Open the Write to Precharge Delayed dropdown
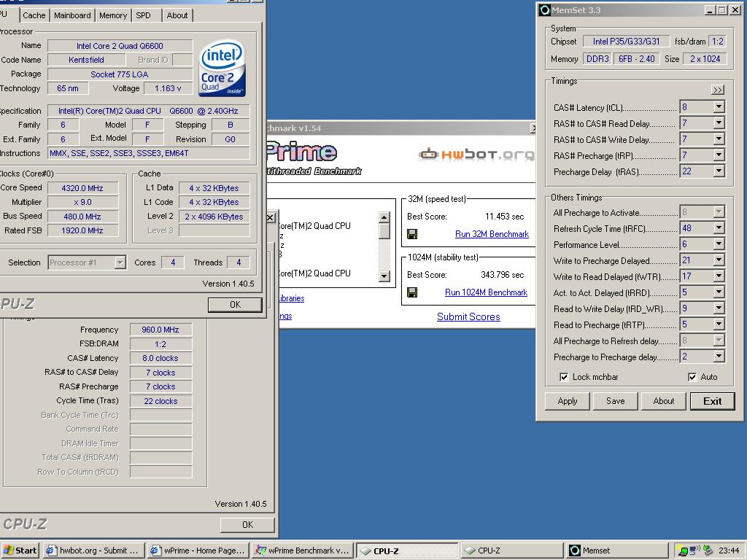Image resolution: width=747 pixels, height=560 pixels. [719, 260]
